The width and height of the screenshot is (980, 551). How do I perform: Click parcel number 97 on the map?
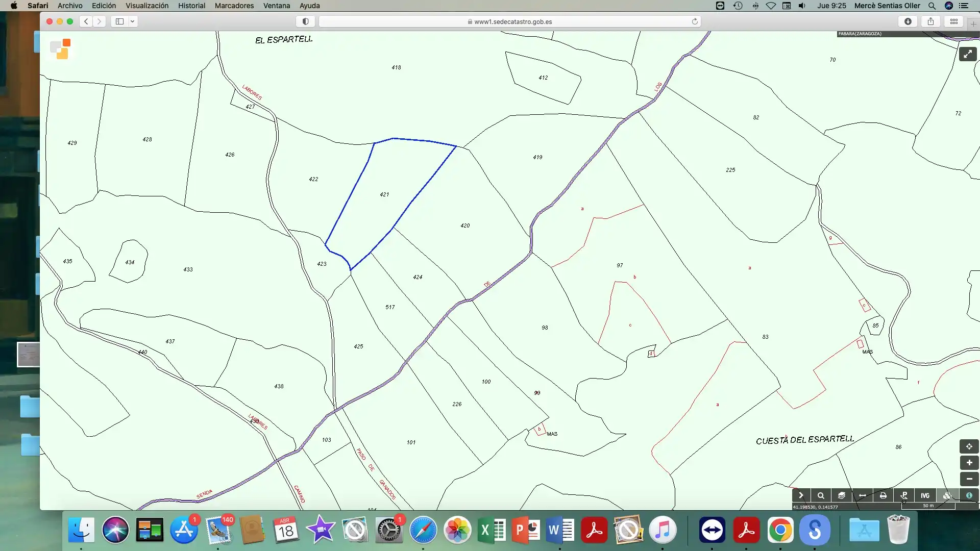620,265
